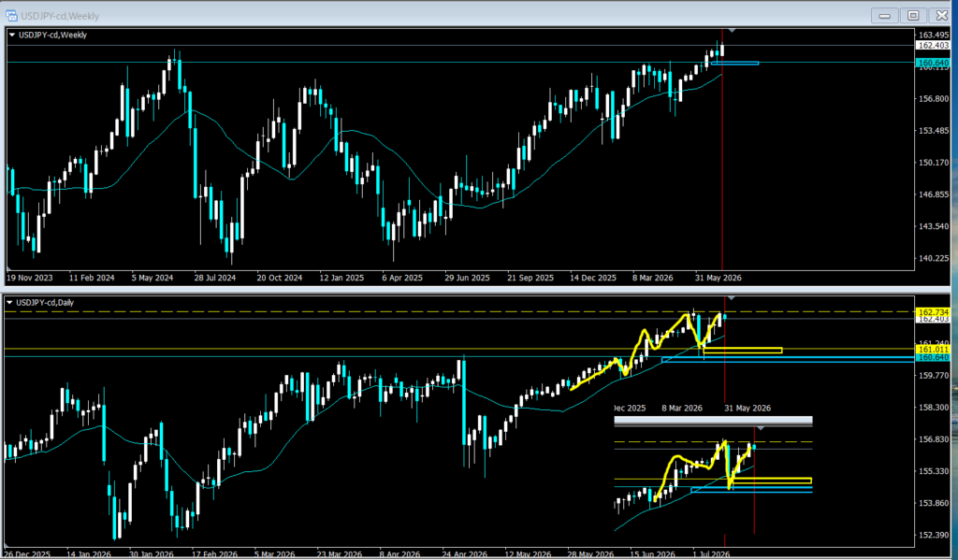Click the 12 Jan 2025 date on the Weekly axis
The width and height of the screenshot is (958, 560).
[341, 278]
